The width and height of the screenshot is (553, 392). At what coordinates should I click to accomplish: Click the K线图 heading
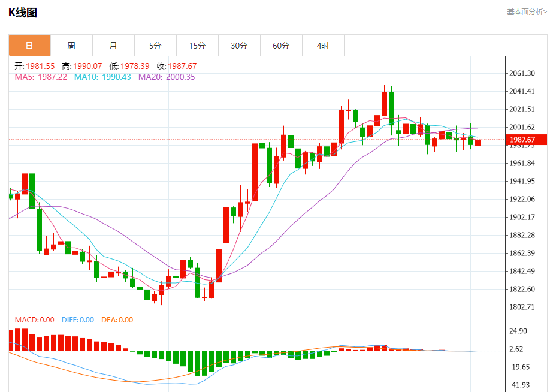pos(23,13)
